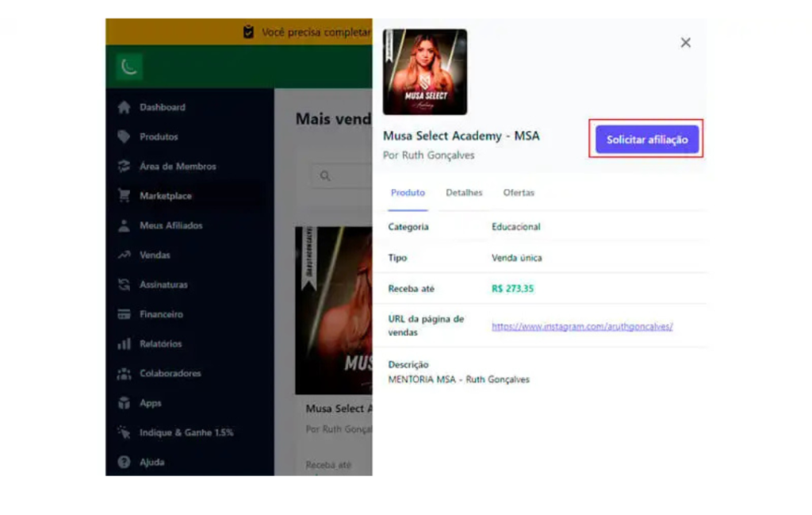Screen dimensions: 812x515
Task: Click the Marketplace cart icon
Action: pos(124,196)
